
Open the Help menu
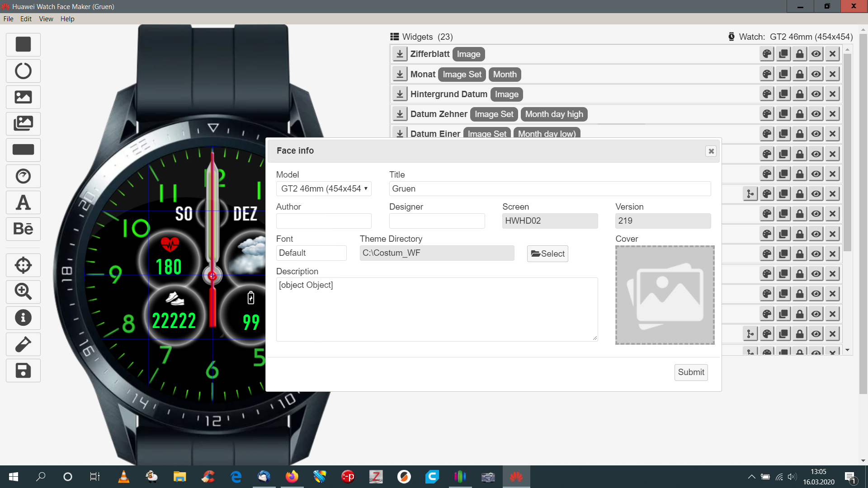pos(67,19)
